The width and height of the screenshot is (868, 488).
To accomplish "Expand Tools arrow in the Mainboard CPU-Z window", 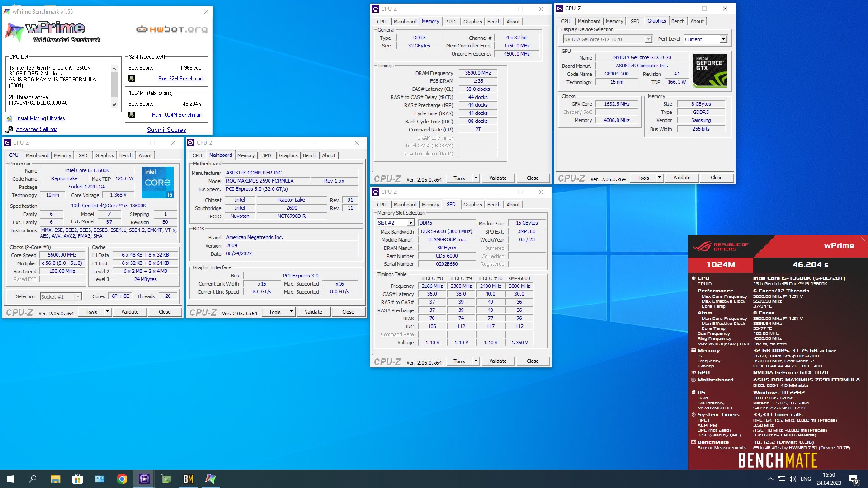I will pos(291,312).
